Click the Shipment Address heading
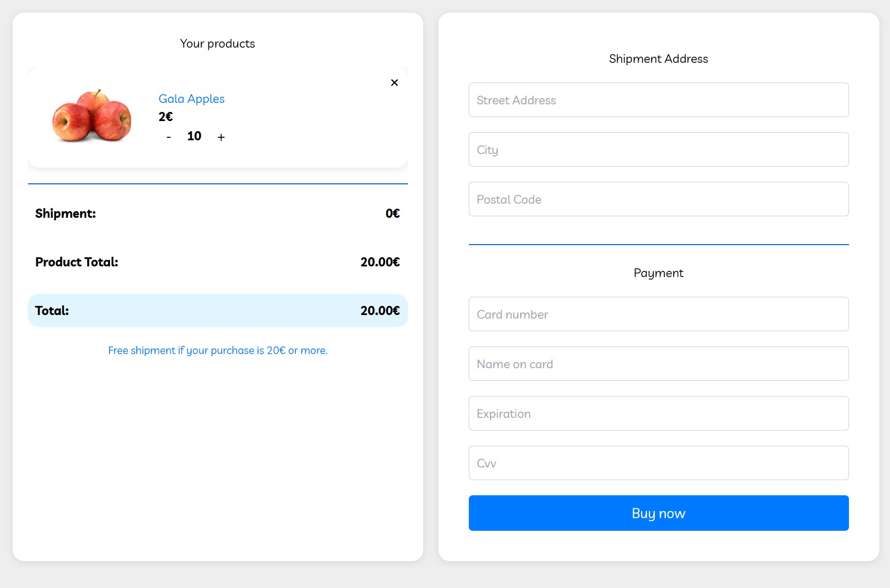The image size is (890, 588). [x=658, y=59]
